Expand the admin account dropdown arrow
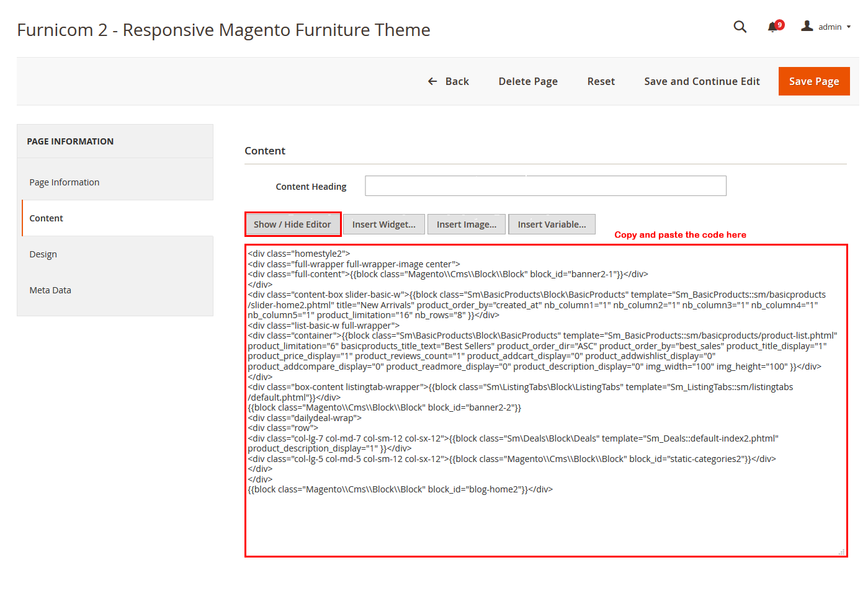 [x=849, y=27]
